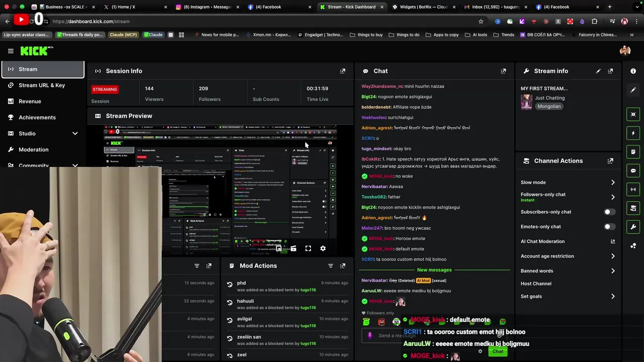
Task: Open stream preview settings gear
Action: point(323,248)
